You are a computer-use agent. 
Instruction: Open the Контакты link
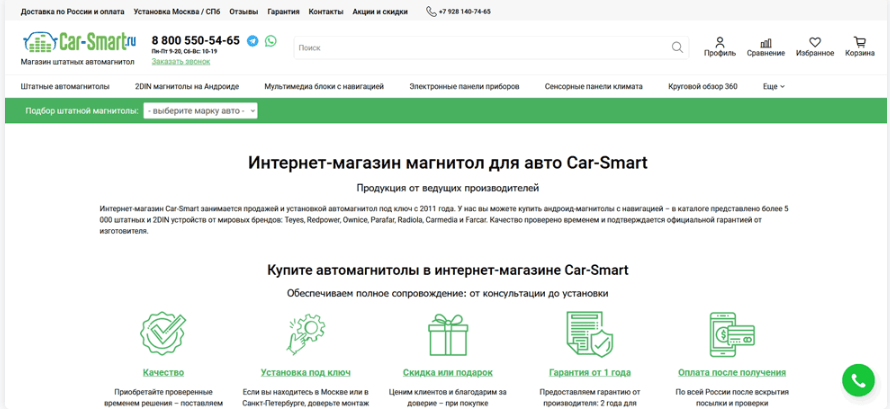(326, 11)
